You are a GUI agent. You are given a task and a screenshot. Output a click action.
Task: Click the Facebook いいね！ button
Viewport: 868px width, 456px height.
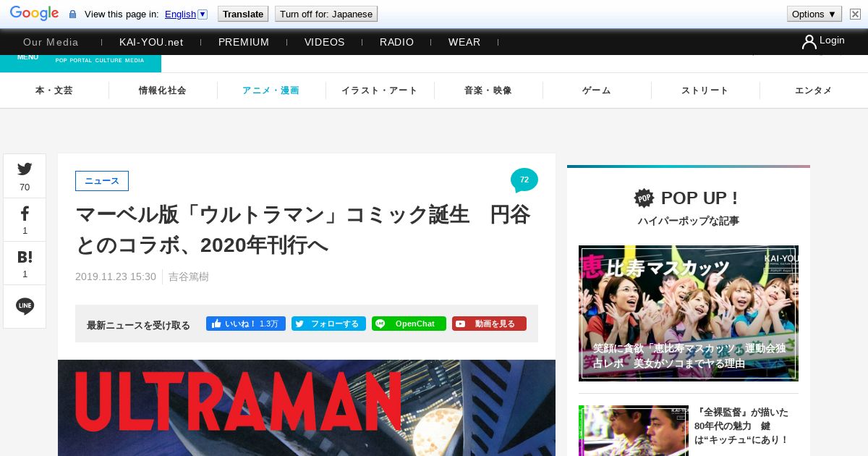(x=246, y=324)
